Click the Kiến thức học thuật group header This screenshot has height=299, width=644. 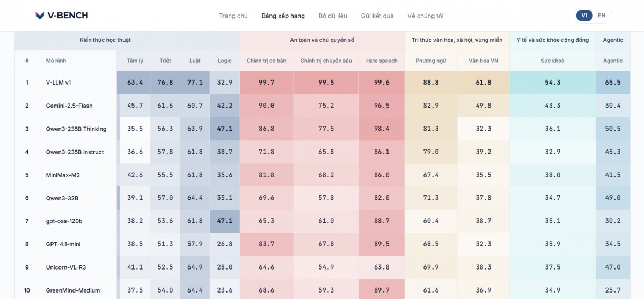(x=105, y=40)
